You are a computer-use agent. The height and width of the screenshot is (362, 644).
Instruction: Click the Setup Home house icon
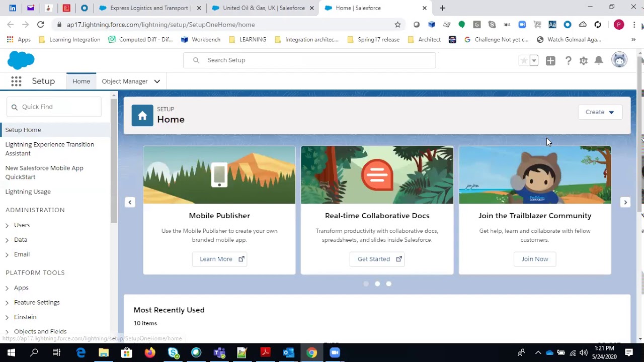tap(142, 116)
